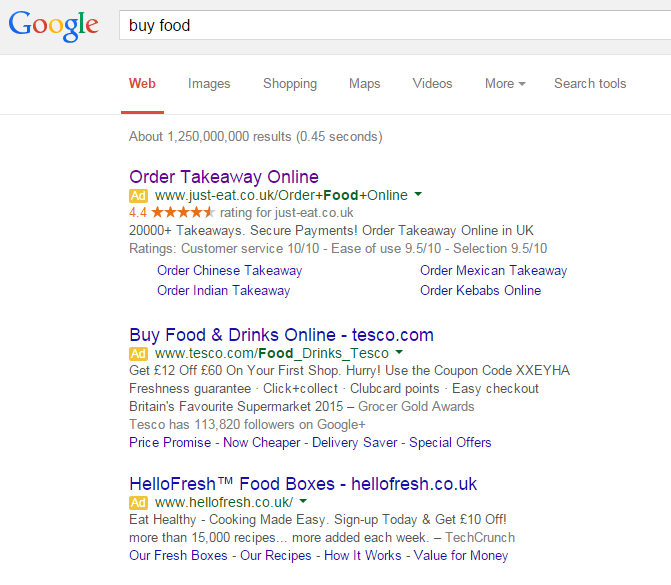Open the HelloFresh Food Boxes ad
The image size is (671, 585).
tap(303, 484)
